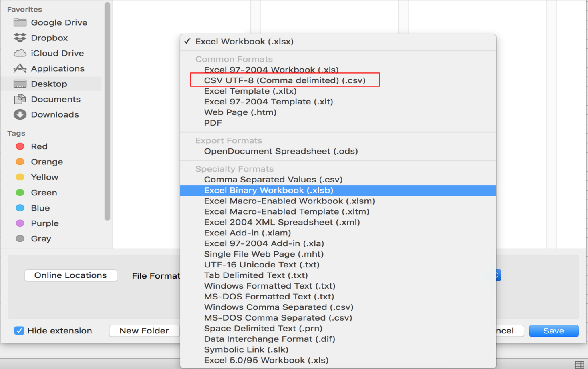Open Online Locations

pyautogui.click(x=70, y=275)
